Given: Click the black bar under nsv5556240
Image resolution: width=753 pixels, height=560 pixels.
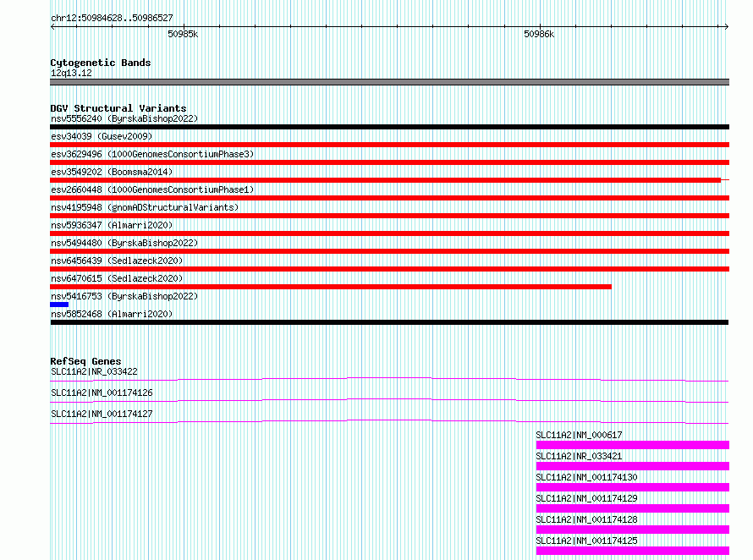Looking at the screenshot, I should pos(389,127).
